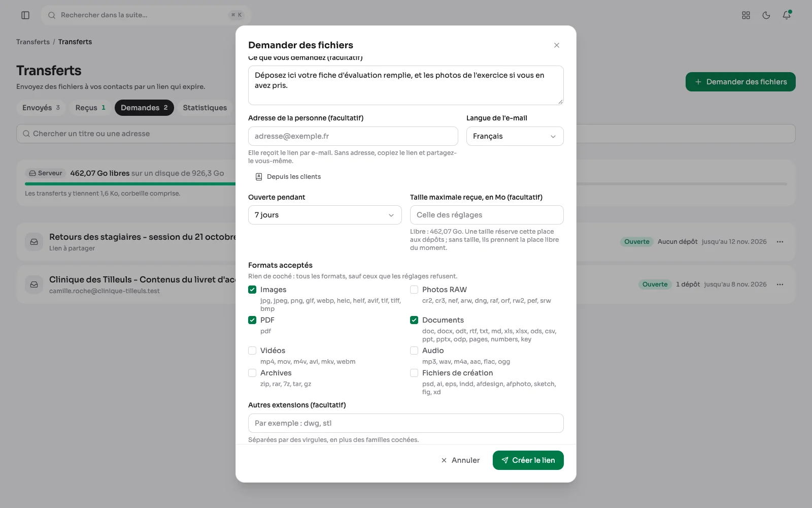Open more options for Retours des stagiaires row
The width and height of the screenshot is (812, 508).
[780, 242]
